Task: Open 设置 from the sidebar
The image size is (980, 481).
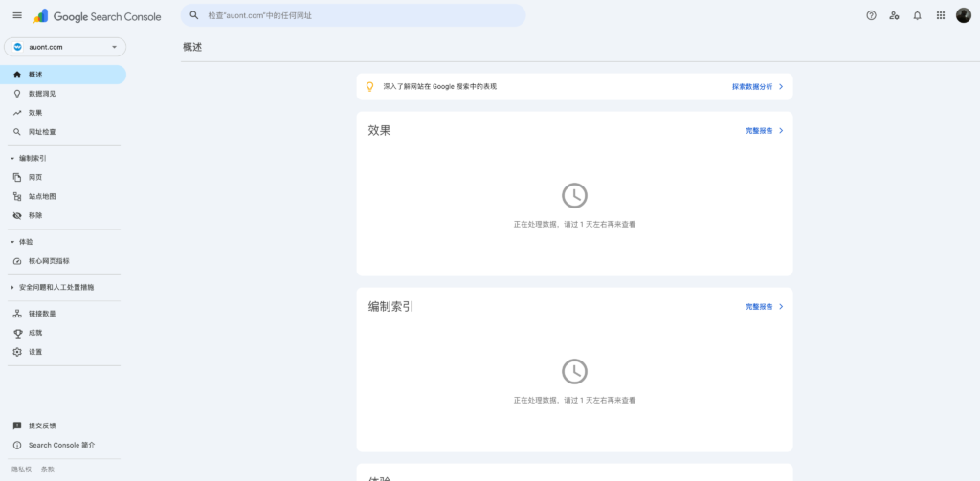Action: click(x=63, y=352)
